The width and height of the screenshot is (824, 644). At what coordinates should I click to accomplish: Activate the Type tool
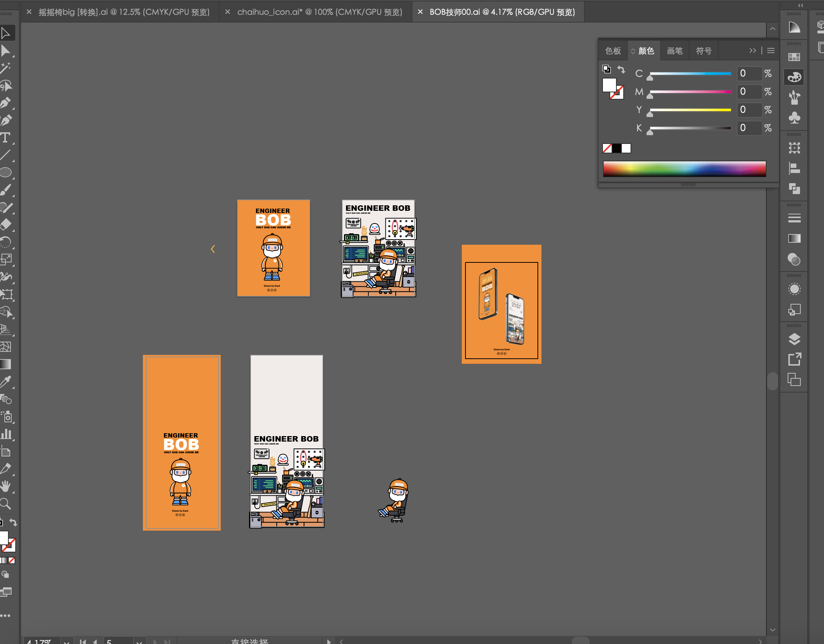[6, 137]
